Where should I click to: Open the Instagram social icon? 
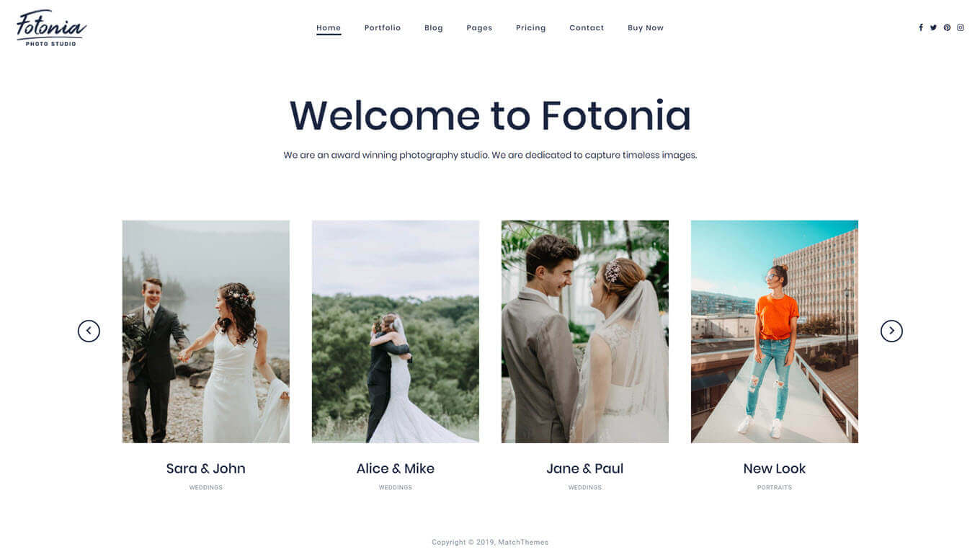click(961, 27)
